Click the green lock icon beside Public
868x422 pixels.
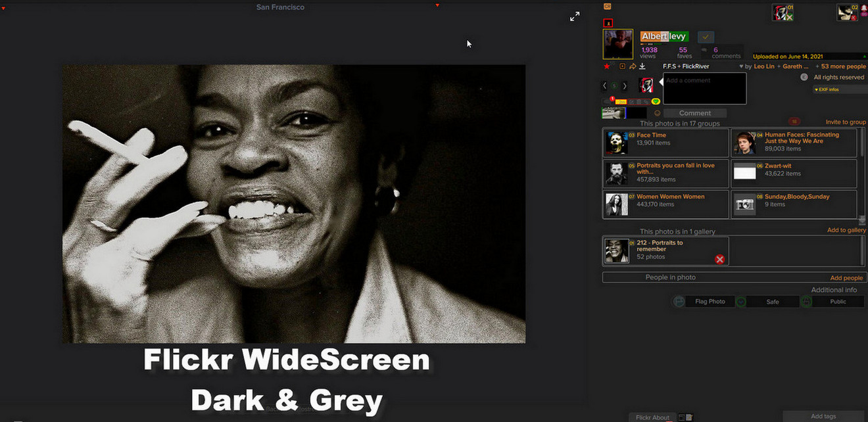coord(806,301)
